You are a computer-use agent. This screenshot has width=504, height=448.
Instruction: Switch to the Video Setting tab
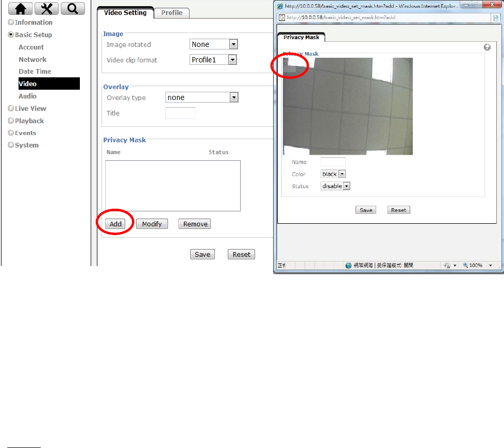[x=125, y=12]
